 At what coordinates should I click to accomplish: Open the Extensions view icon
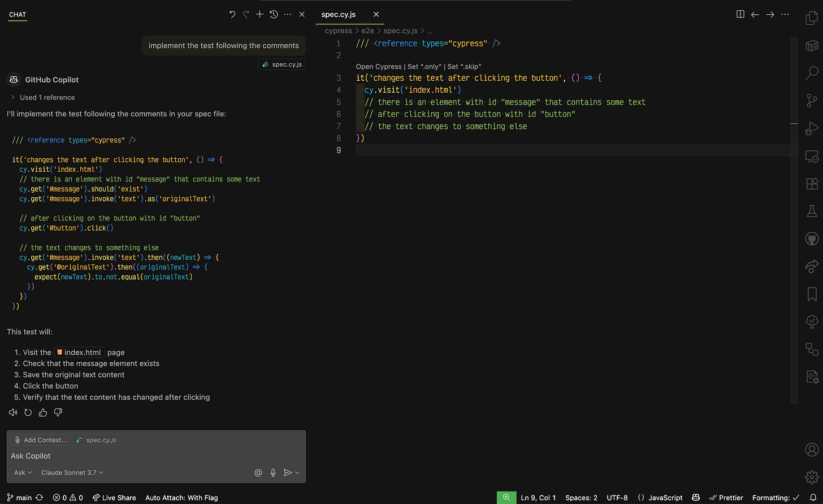pos(812,184)
